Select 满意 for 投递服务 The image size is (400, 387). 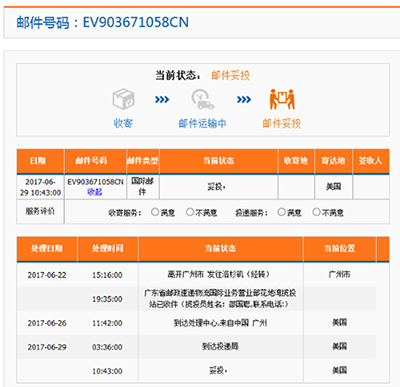[281, 212]
